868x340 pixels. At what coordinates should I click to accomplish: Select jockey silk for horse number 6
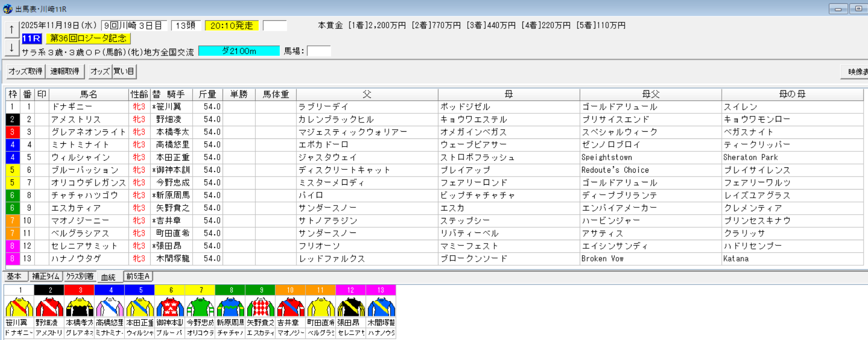170,307
